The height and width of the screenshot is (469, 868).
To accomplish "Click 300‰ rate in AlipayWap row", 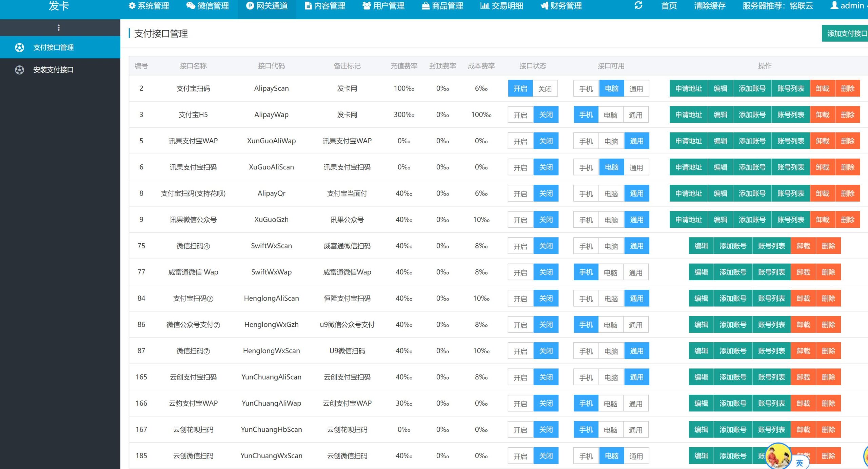I will coord(404,115).
